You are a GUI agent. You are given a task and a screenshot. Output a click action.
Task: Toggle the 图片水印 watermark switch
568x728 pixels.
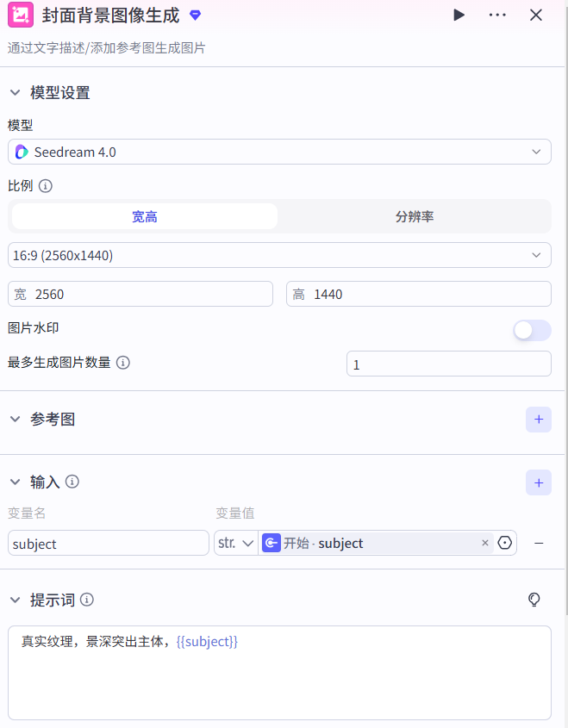click(x=532, y=330)
